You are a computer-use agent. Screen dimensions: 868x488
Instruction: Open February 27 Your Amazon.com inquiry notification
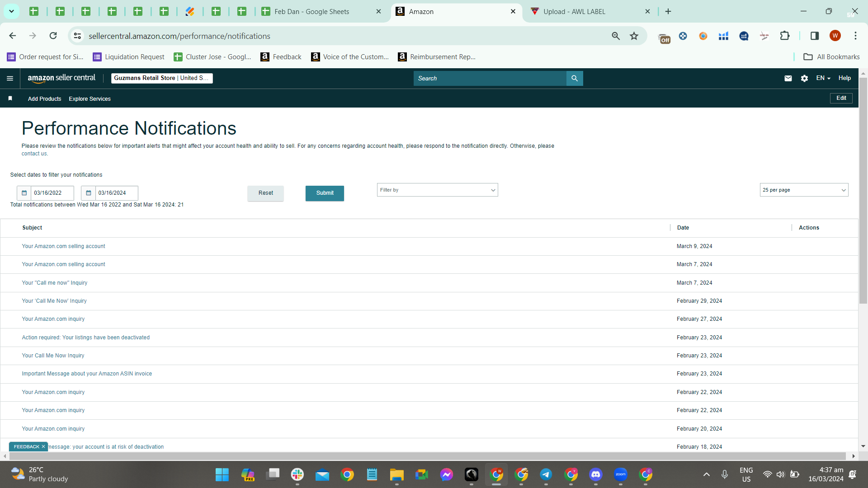click(x=53, y=319)
